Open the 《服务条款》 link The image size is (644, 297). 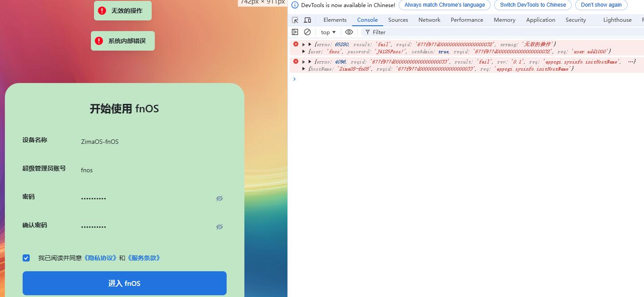(x=143, y=258)
